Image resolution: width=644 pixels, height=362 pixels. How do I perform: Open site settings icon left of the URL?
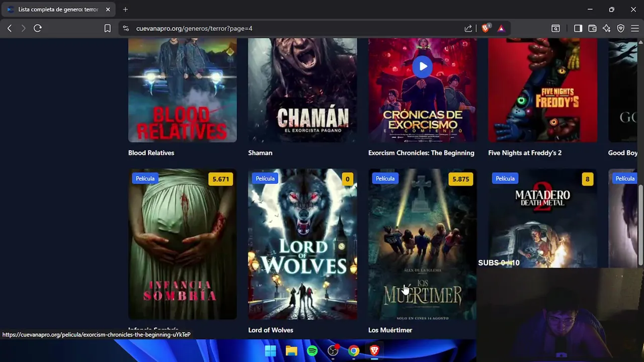(x=126, y=29)
